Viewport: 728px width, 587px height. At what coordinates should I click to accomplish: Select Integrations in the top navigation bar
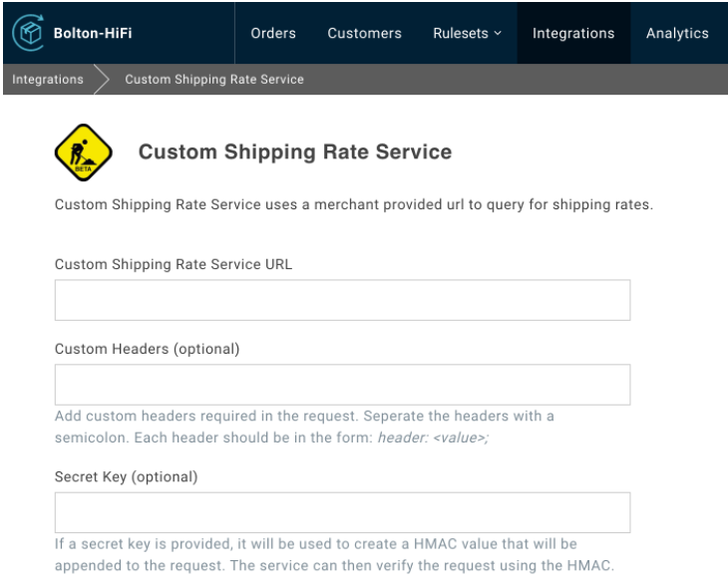tap(573, 33)
